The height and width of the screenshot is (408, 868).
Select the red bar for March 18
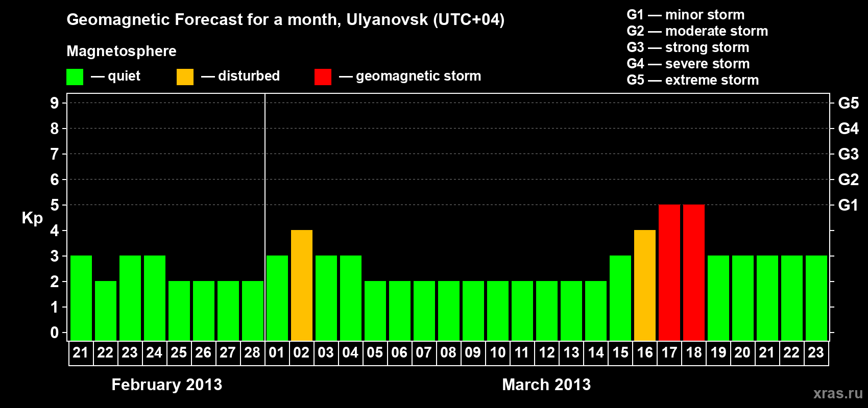tap(693, 272)
